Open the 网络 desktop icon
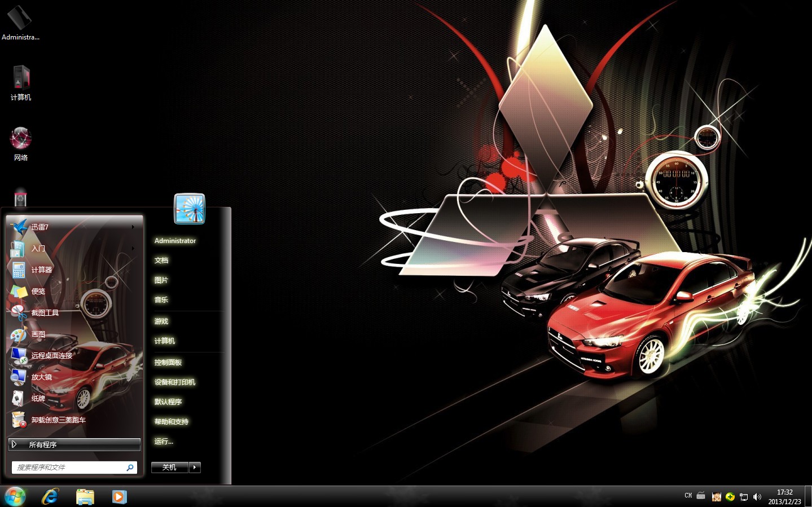812x507 pixels. point(20,144)
